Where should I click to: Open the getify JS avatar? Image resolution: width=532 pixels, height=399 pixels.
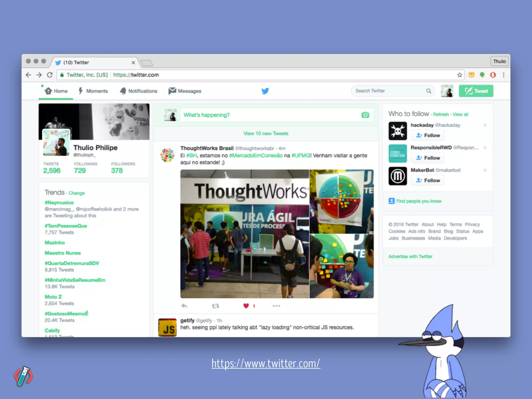[167, 328]
